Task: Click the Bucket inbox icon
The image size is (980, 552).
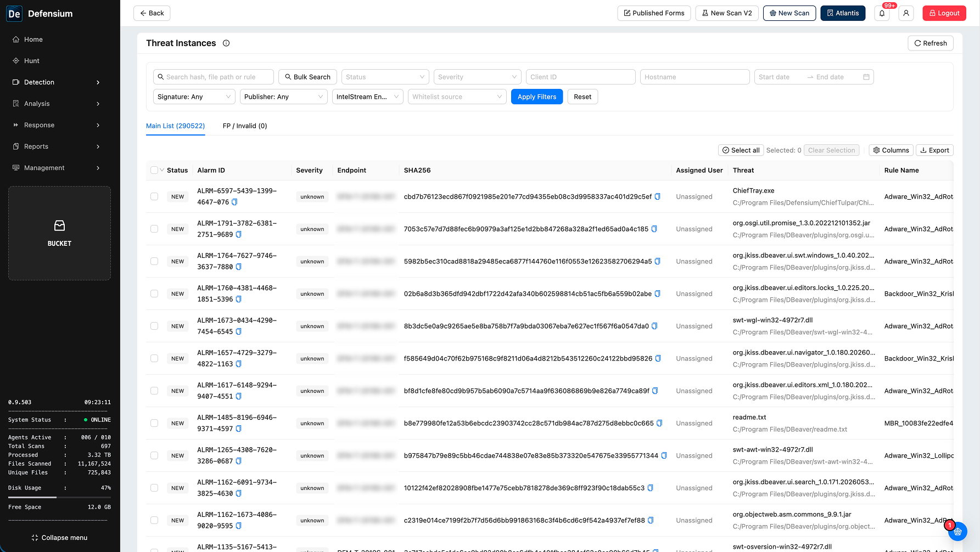Action: [59, 226]
